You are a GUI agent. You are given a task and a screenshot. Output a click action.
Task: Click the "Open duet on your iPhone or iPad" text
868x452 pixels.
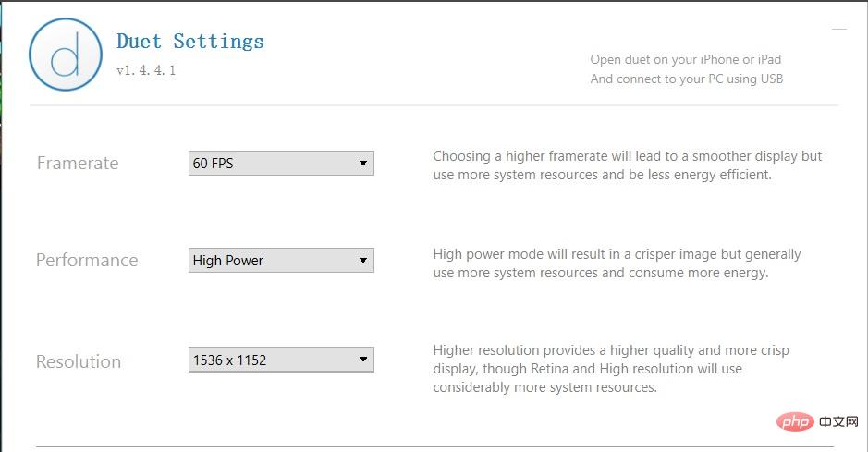tap(686, 60)
